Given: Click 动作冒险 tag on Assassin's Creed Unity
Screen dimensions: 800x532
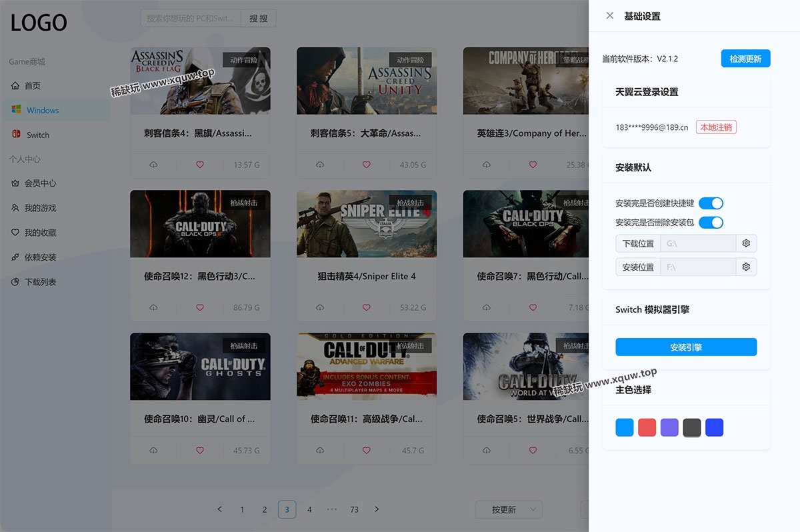Looking at the screenshot, I should click(x=411, y=60).
